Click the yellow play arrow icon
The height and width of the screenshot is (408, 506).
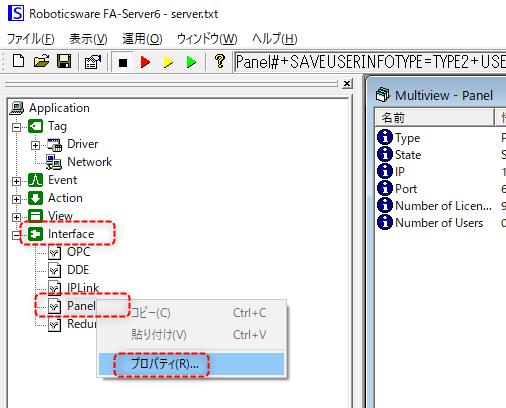[168, 62]
